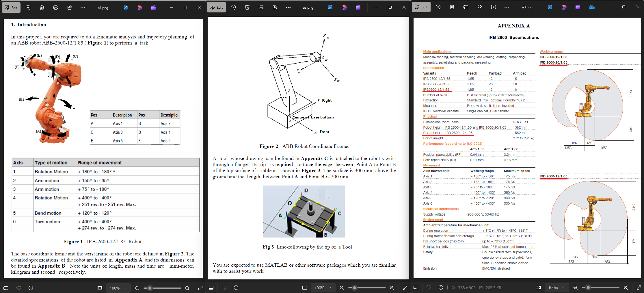The width and height of the screenshot is (644, 293).
Task: Start a slideshow in the a3.png window
Action: click(x=494, y=7)
